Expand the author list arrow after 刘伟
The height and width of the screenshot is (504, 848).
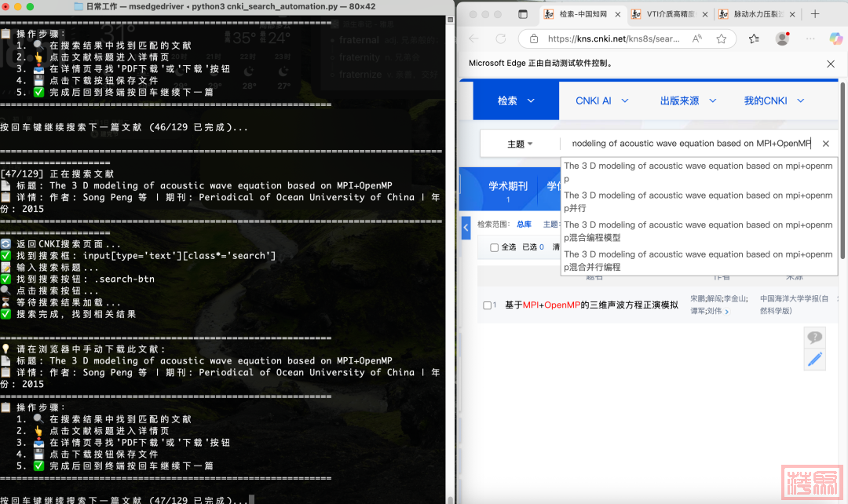click(726, 312)
